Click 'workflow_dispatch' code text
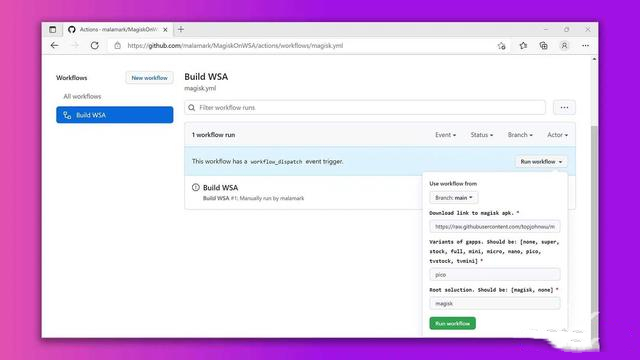Viewport: 640px width, 360px height. tap(276, 162)
